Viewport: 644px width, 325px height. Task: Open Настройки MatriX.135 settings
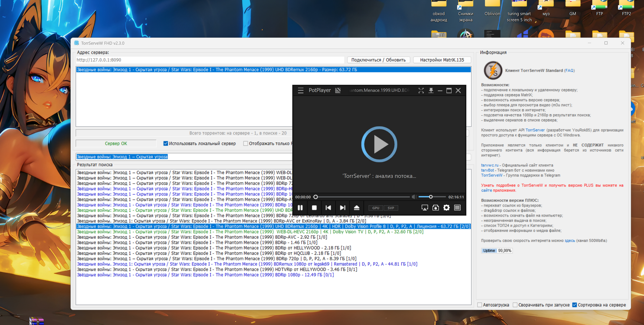pyautogui.click(x=442, y=60)
